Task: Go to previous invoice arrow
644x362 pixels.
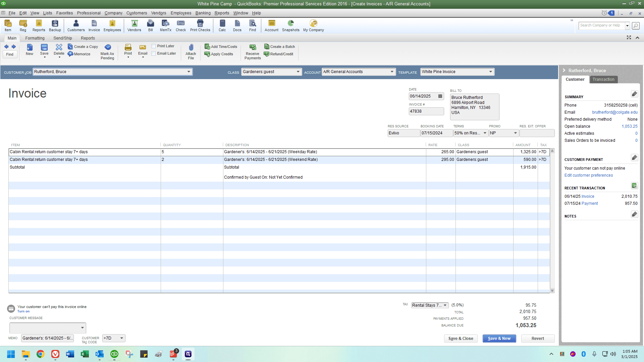Action: point(6,47)
